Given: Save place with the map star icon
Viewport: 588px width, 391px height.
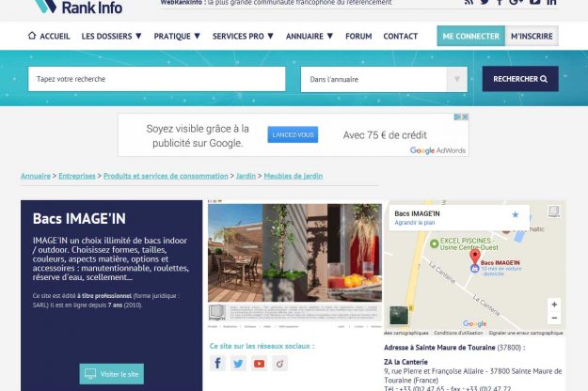Looking at the screenshot, I should [515, 215].
